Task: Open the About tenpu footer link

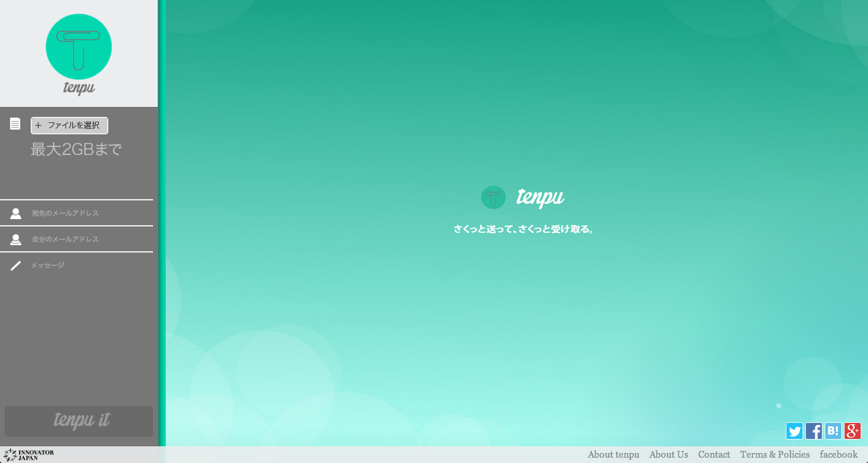Action: (x=613, y=455)
